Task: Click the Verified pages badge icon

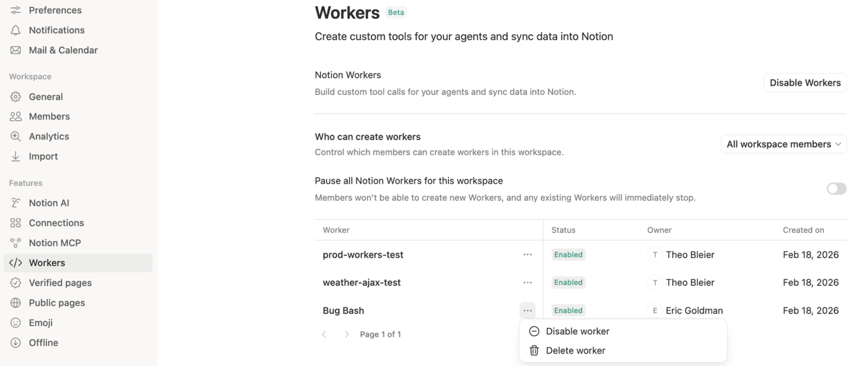Action: (x=15, y=283)
